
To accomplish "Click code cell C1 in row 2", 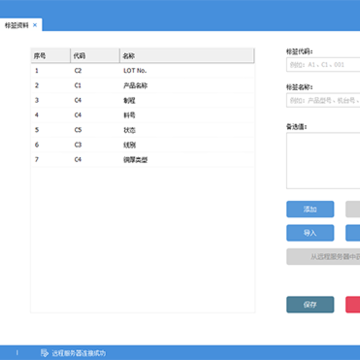I will 78,86.
